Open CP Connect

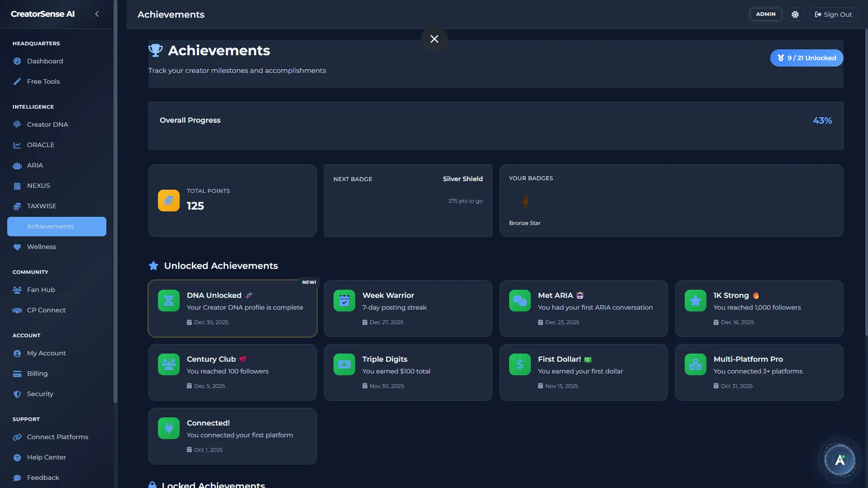point(46,310)
